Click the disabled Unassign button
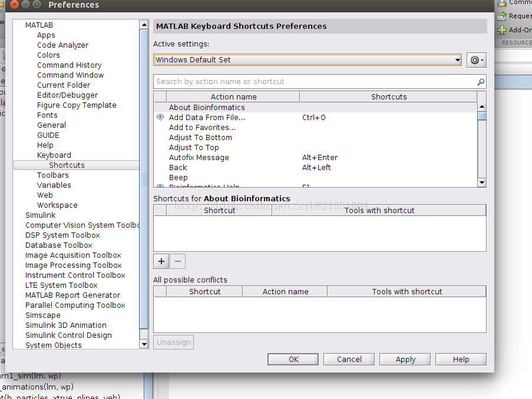The height and width of the screenshot is (399, 532). [173, 343]
